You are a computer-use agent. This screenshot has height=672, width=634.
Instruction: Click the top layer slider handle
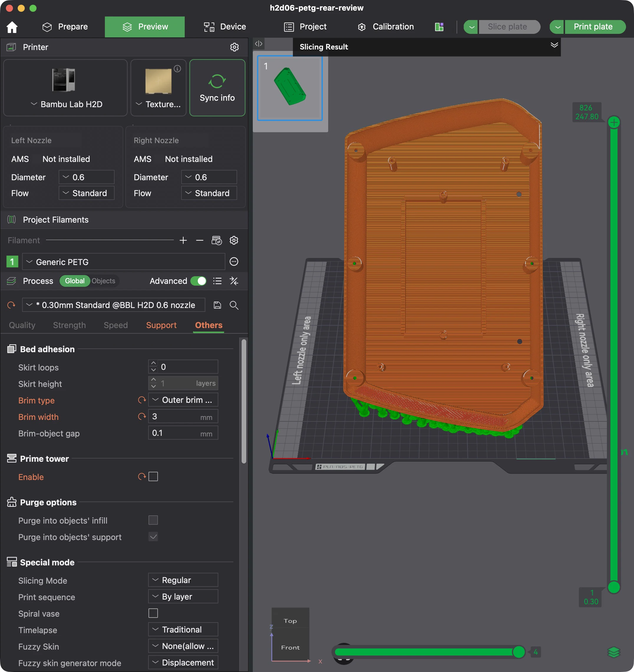tap(614, 123)
